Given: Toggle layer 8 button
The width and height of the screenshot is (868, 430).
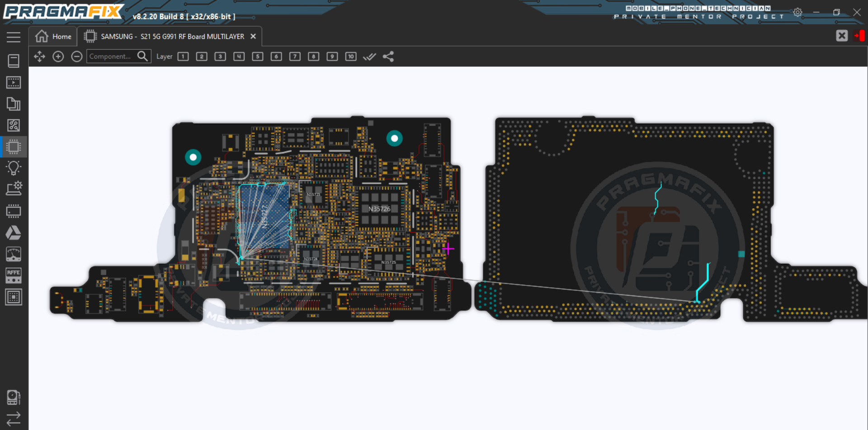Looking at the screenshot, I should click(314, 56).
